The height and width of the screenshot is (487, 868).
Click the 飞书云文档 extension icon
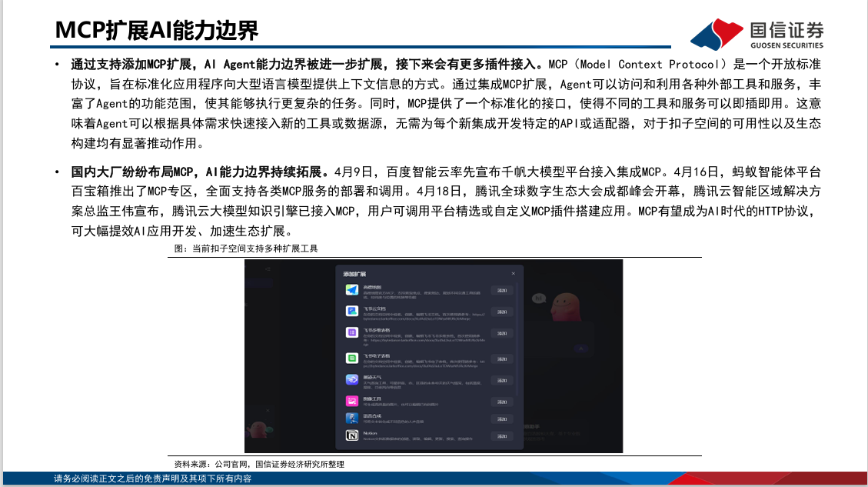point(352,312)
